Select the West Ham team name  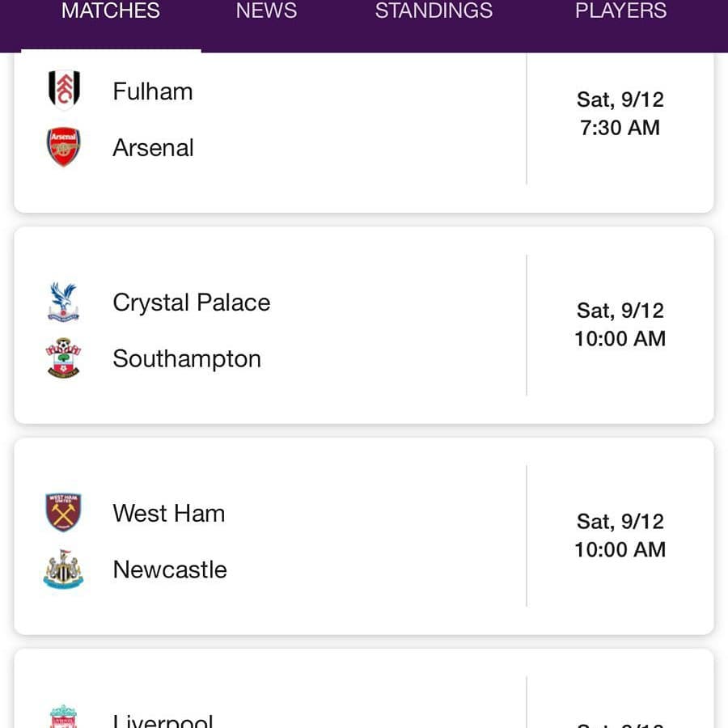coord(169,514)
